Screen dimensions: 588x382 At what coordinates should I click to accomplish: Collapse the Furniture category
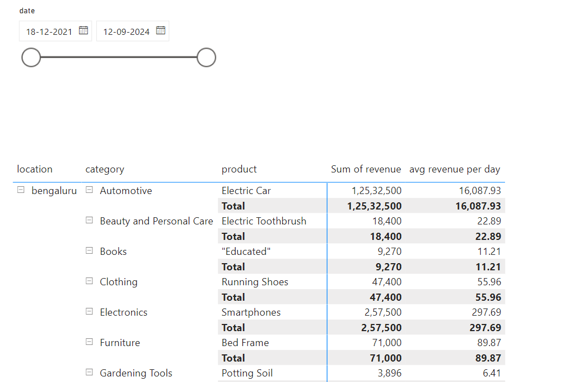pyautogui.click(x=89, y=342)
